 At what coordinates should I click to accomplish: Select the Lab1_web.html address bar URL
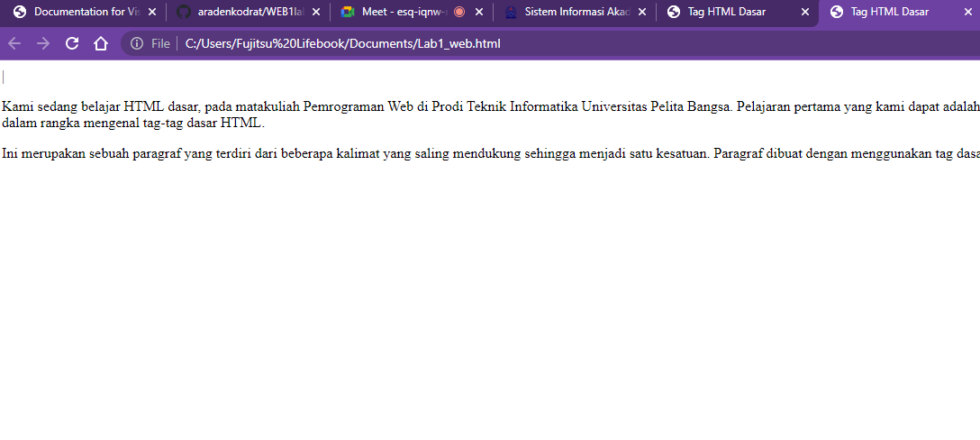[342, 43]
